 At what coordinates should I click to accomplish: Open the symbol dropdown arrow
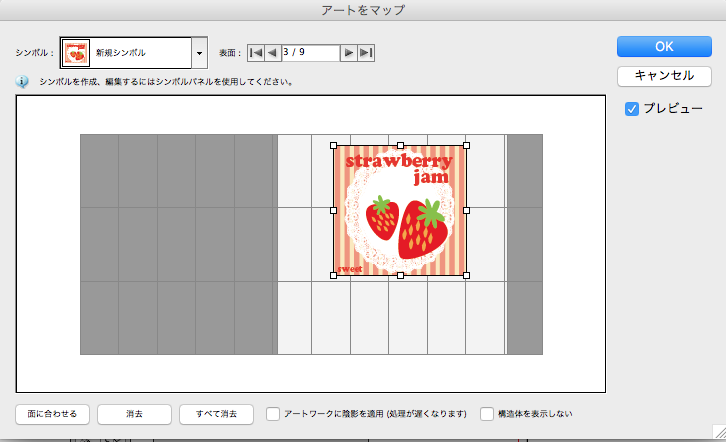click(199, 53)
